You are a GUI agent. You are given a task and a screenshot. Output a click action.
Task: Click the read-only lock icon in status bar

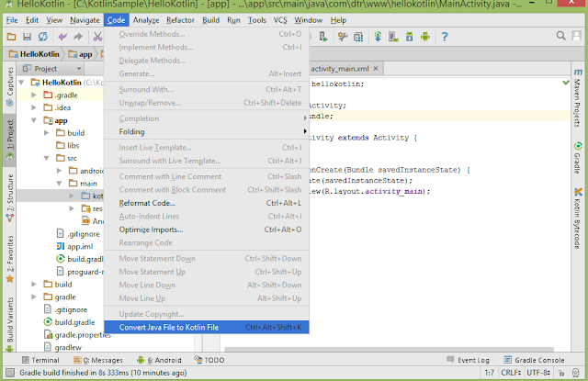point(561,373)
